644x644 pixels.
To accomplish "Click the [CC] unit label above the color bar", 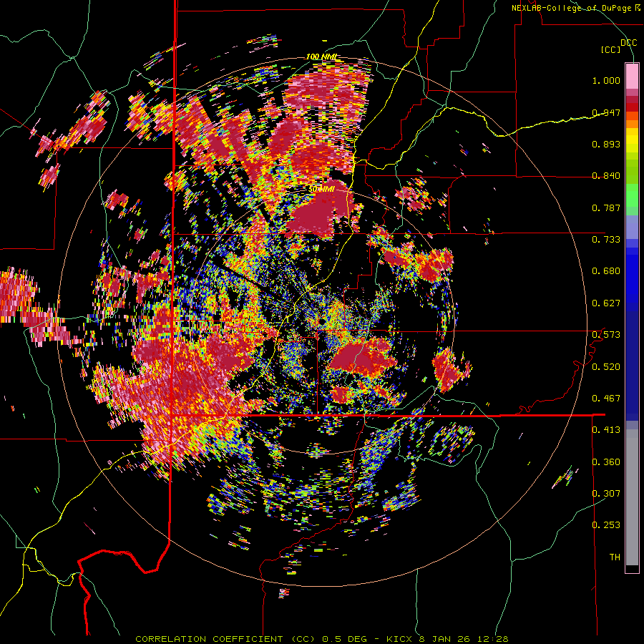I will 610,49.
